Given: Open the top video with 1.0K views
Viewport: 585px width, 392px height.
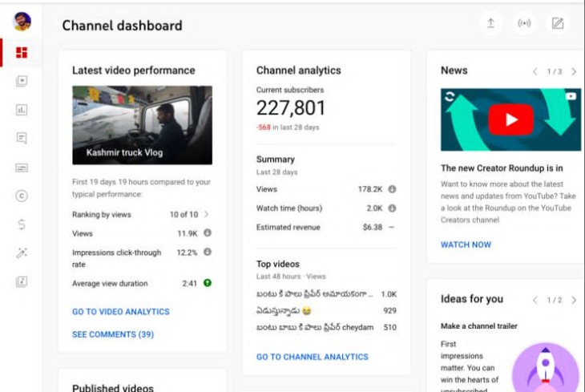Looking at the screenshot, I should point(314,294).
